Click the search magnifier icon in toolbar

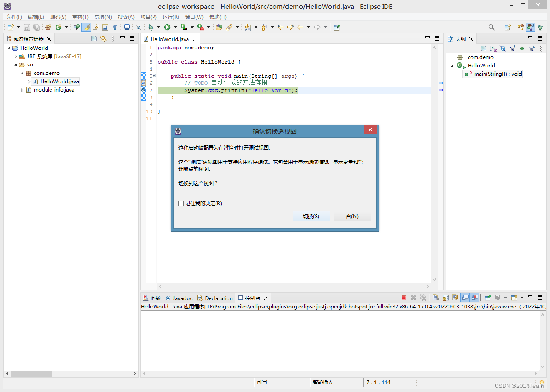[491, 27]
